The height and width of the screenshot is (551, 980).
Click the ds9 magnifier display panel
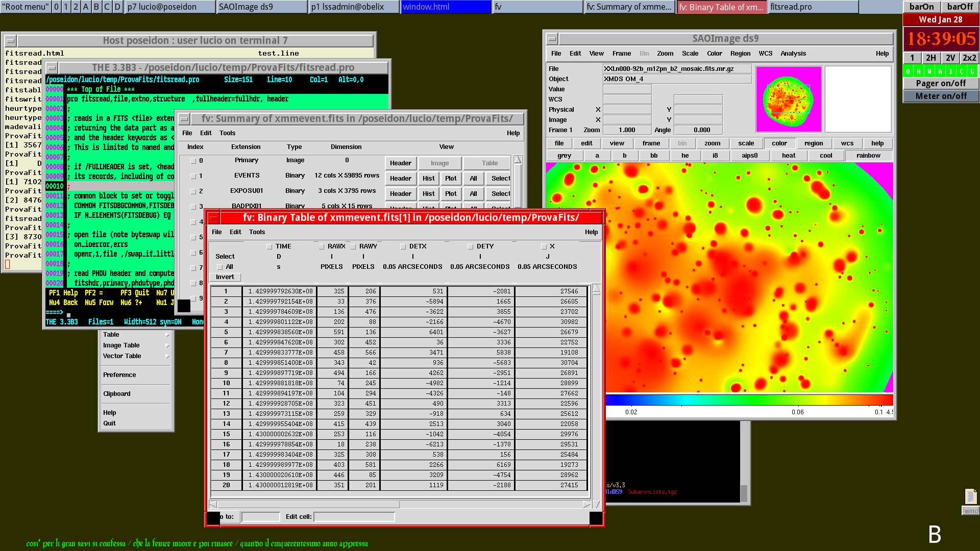(x=859, y=99)
